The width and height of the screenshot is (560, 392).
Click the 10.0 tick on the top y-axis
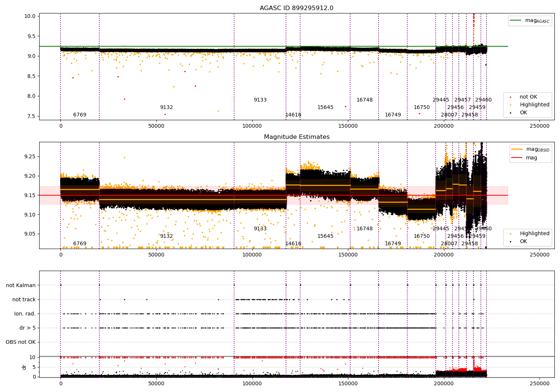(30, 16)
